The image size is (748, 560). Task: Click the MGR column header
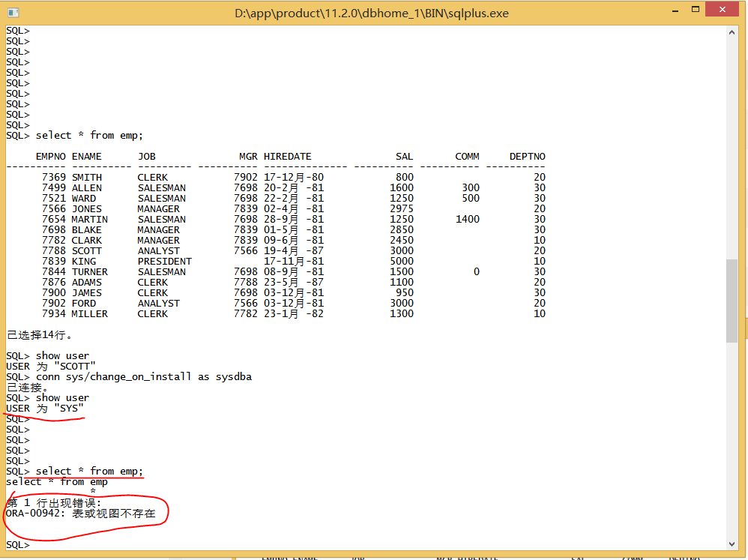(249, 157)
